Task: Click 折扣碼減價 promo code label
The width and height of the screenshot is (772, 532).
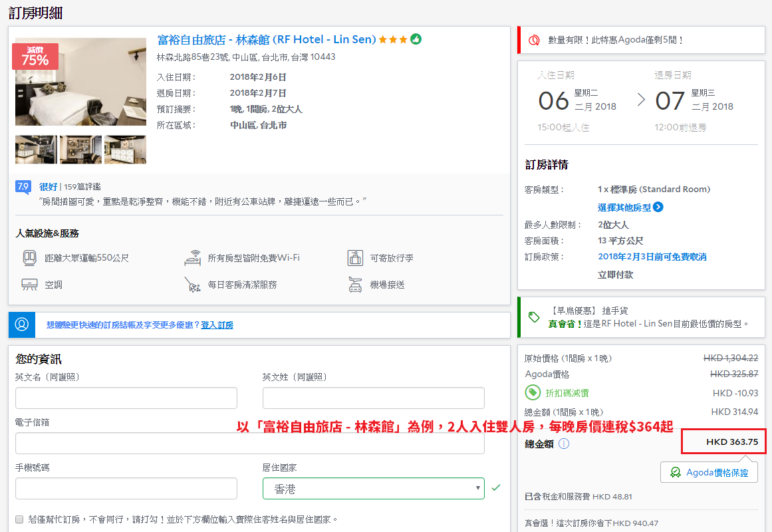Action: pos(567,393)
